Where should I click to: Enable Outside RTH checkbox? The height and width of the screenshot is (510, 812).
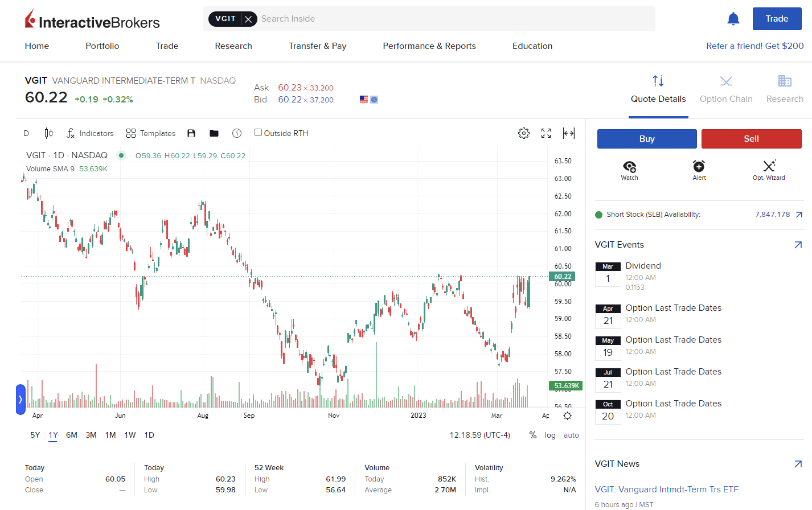coord(258,133)
